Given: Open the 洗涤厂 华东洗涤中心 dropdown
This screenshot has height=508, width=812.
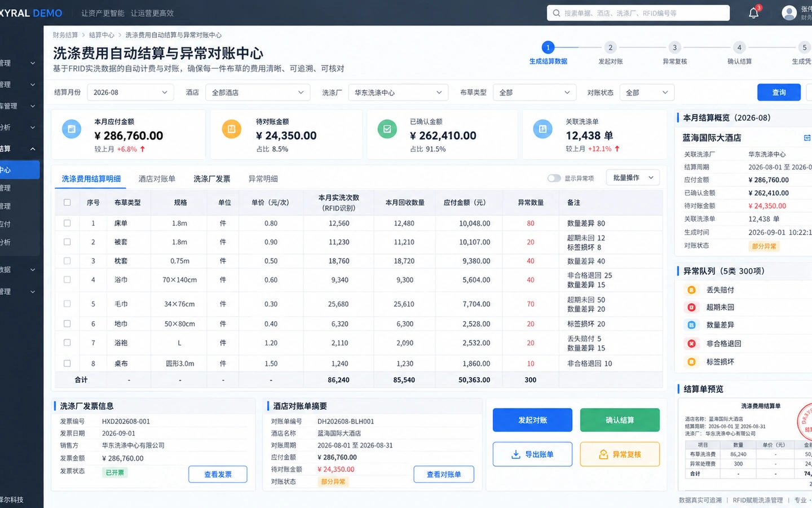Looking at the screenshot, I should point(398,93).
